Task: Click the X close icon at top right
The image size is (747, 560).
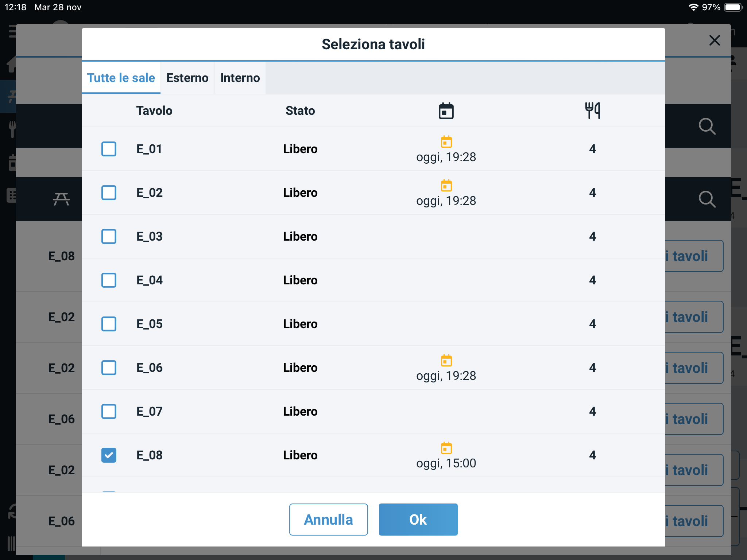Action: coord(714,40)
